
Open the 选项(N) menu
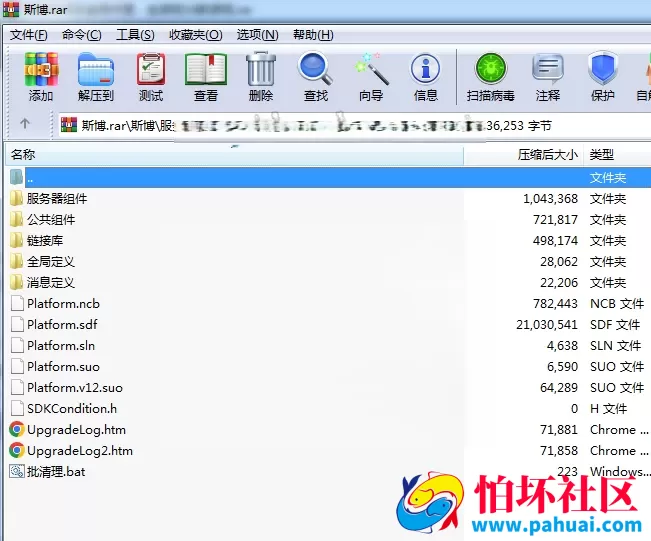[257, 35]
